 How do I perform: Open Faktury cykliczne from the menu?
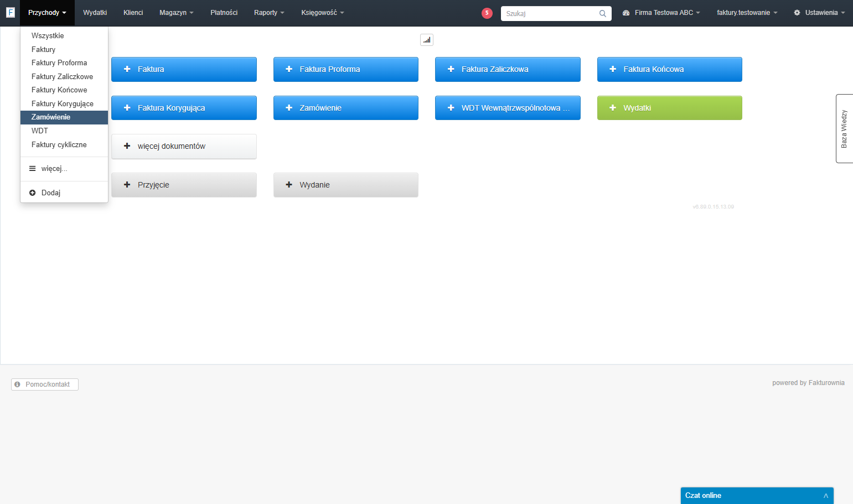[64, 144]
